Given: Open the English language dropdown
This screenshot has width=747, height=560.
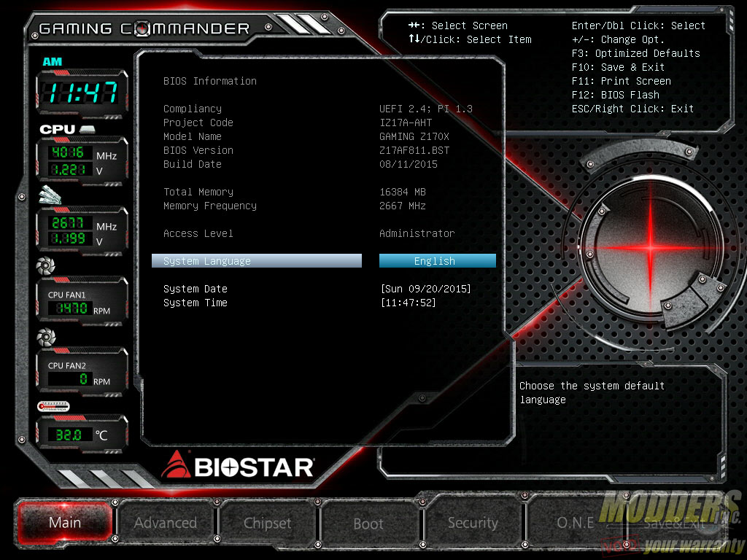Looking at the screenshot, I should coord(438,261).
